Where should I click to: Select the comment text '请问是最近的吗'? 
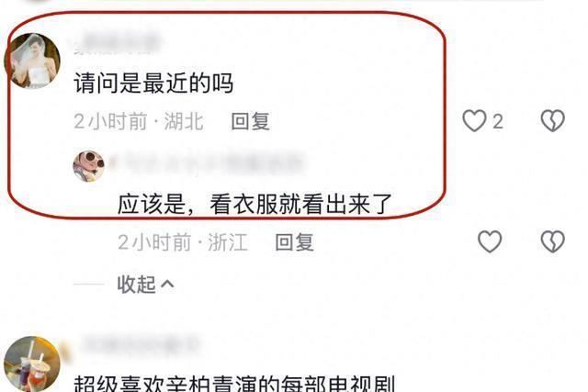click(153, 83)
